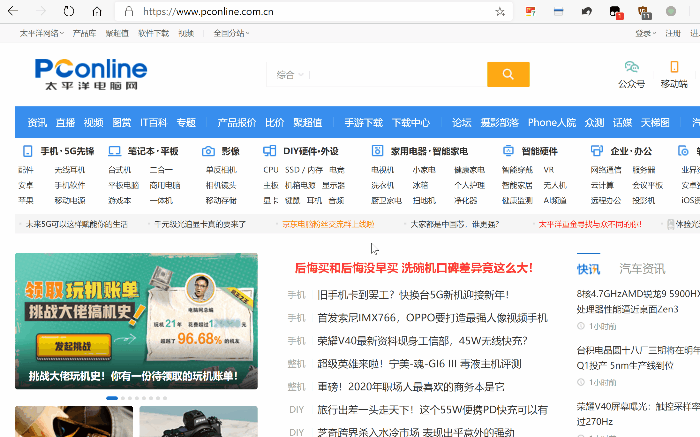Open the 移动端 mobile phone icon
This screenshot has width=700, height=437.
674,67
